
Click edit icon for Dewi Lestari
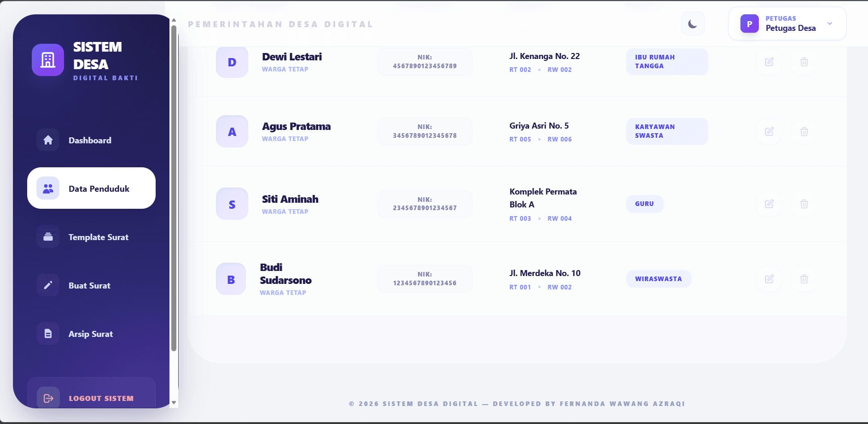(769, 62)
